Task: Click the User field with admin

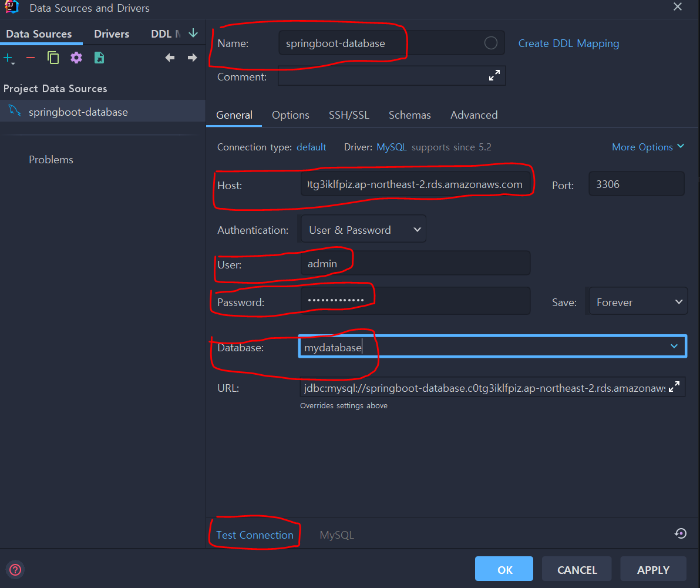Action: point(416,263)
